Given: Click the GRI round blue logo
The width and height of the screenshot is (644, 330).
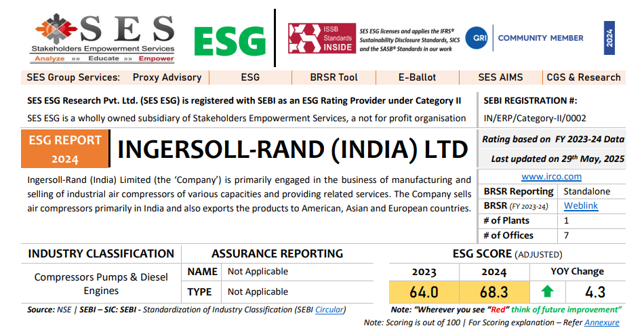Looking at the screenshot, I should point(477,38).
